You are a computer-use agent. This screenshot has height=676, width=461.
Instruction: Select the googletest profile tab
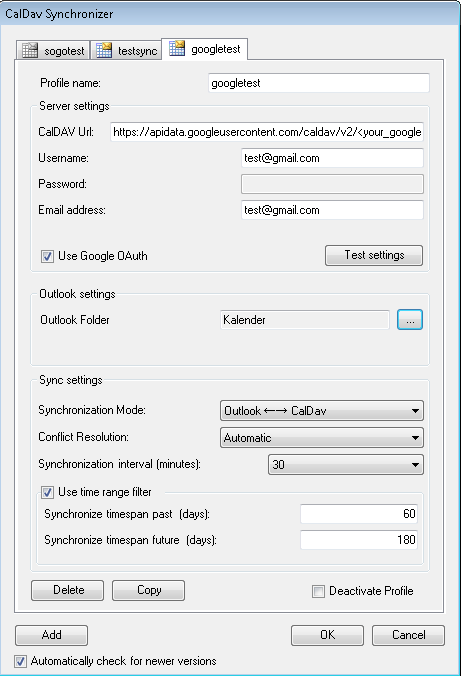point(204,49)
